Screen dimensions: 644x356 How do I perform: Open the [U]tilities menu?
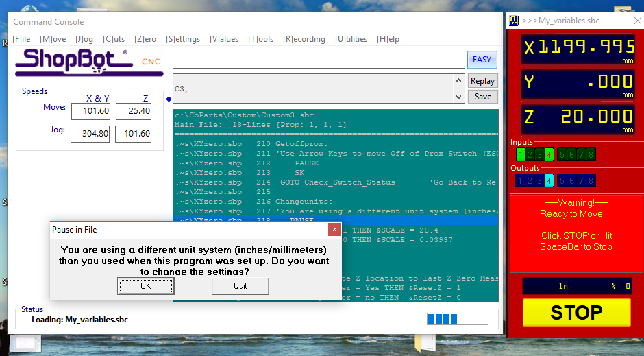pyautogui.click(x=351, y=39)
